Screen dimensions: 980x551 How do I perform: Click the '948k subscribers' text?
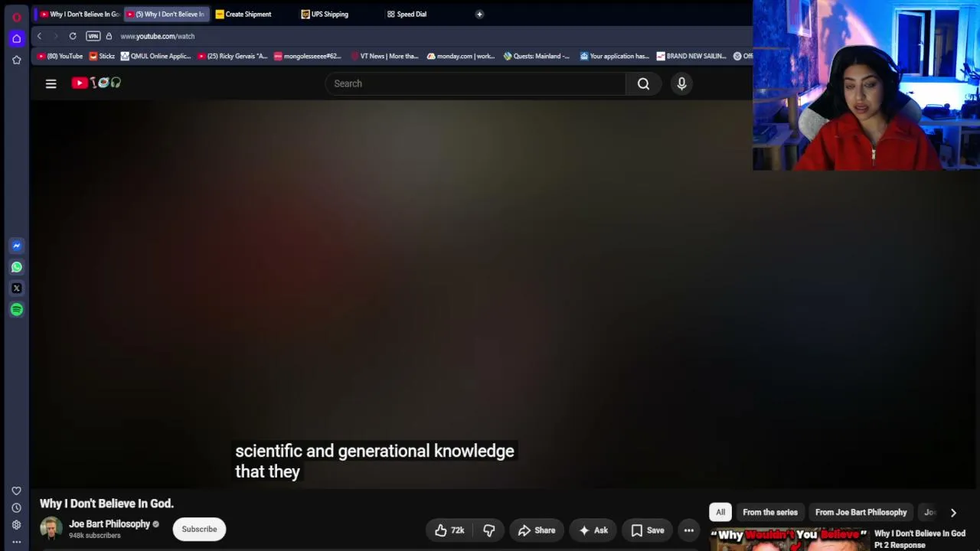point(95,536)
